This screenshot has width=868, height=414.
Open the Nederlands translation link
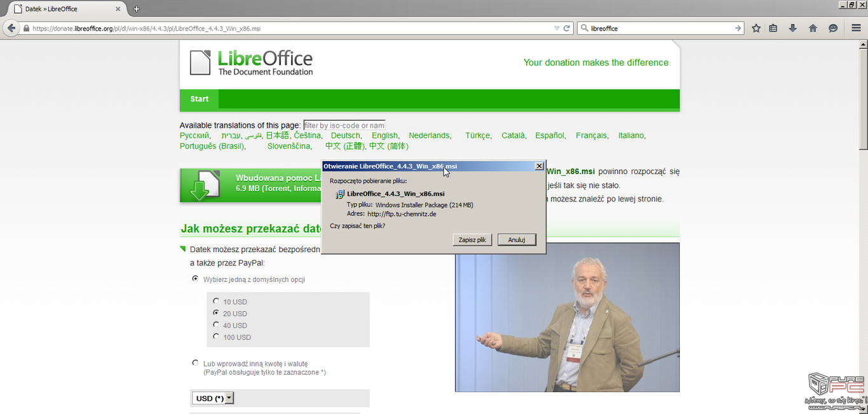[430, 135]
